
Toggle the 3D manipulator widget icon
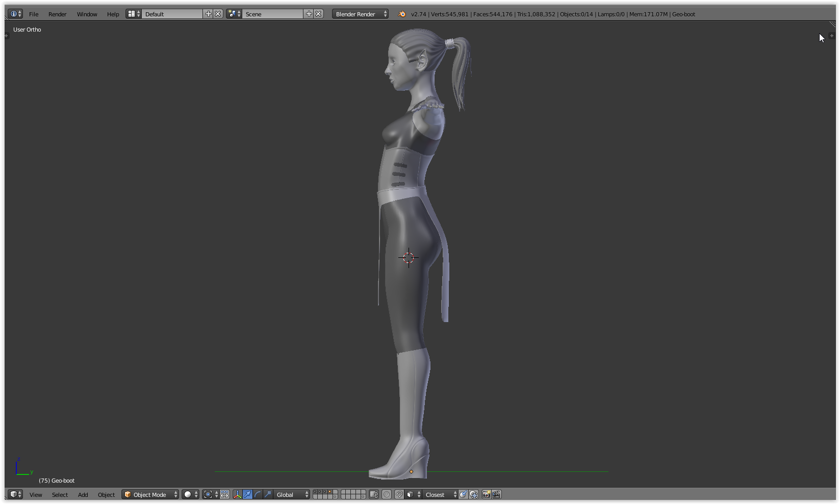click(237, 494)
